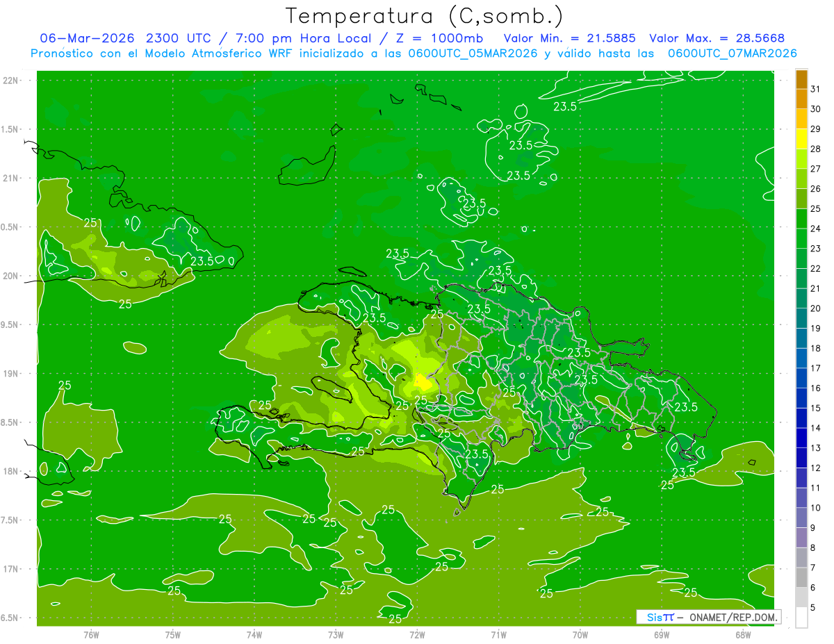Click the brightest yellow hot spot on map
This screenshot has width=834, height=644.
422,381
